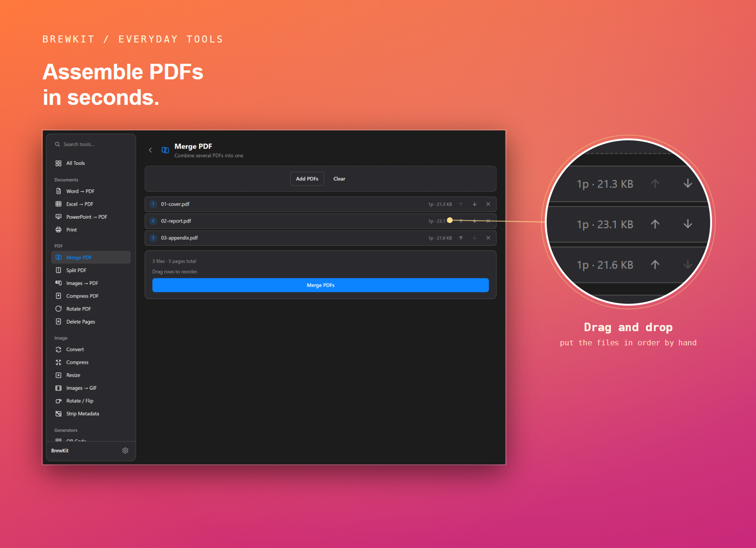Click the Excel → PDF grid icon

tap(59, 204)
